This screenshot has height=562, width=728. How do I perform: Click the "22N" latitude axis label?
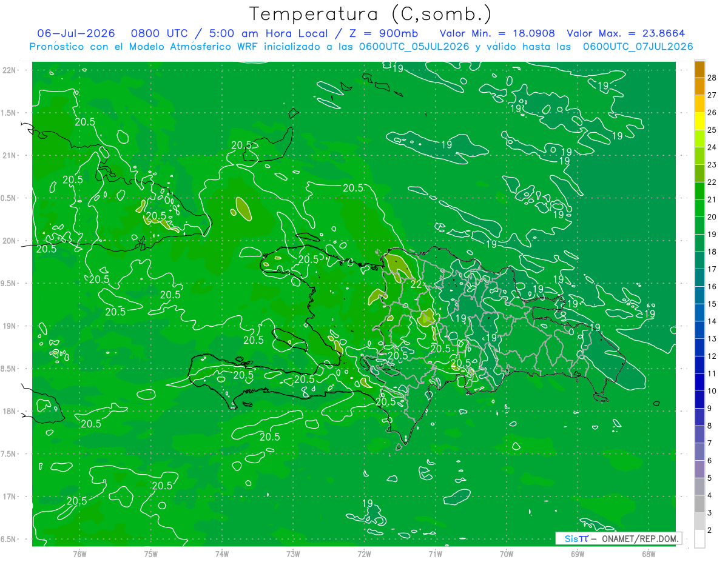tap(9, 70)
